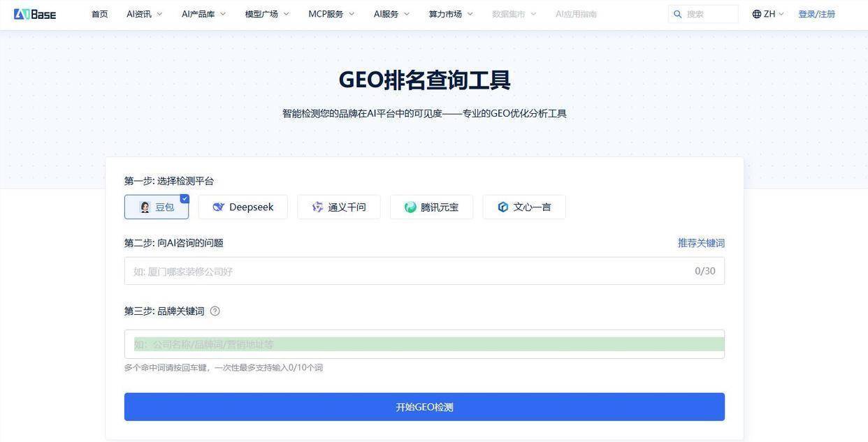The width and height of the screenshot is (868, 442).
Task: Open the 算力市场 menu
Action: click(451, 14)
